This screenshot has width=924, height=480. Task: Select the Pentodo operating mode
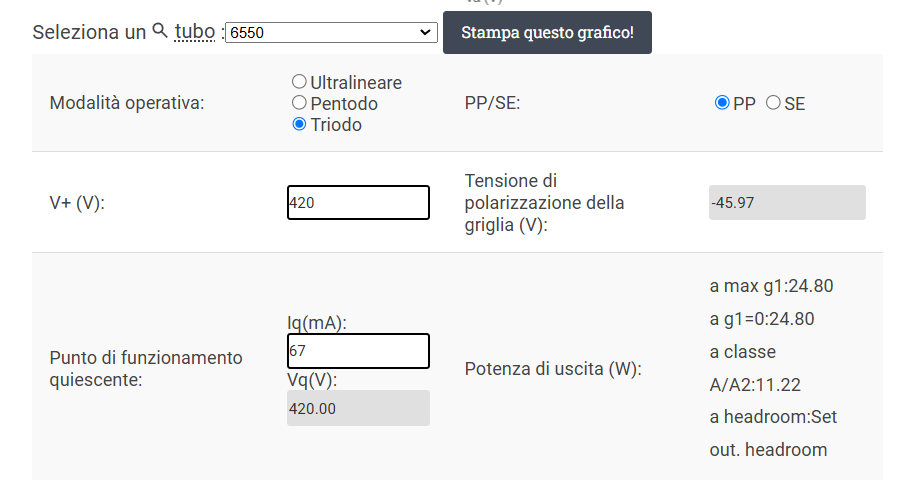tap(299, 102)
